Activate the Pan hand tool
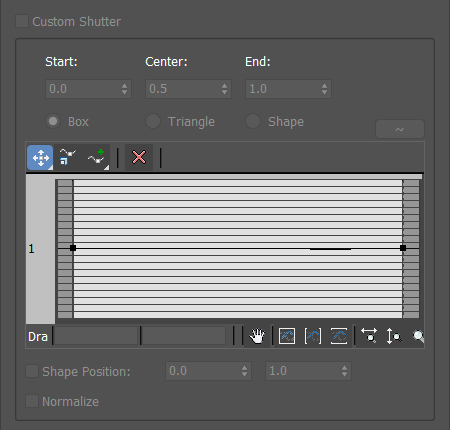 pos(257,336)
